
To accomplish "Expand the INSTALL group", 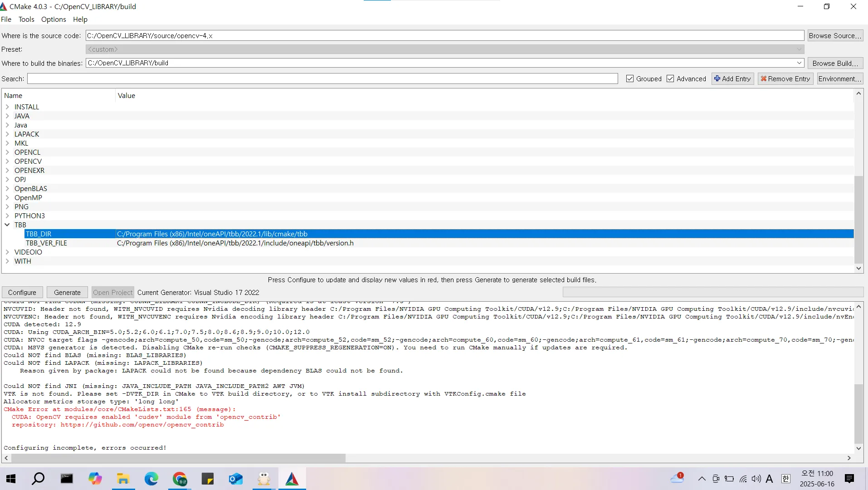I will [x=7, y=107].
